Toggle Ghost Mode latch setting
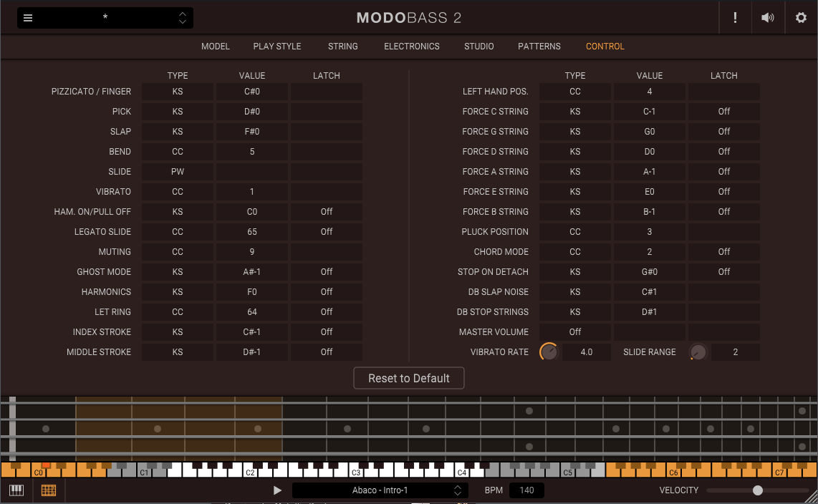The image size is (818, 504). (x=326, y=272)
